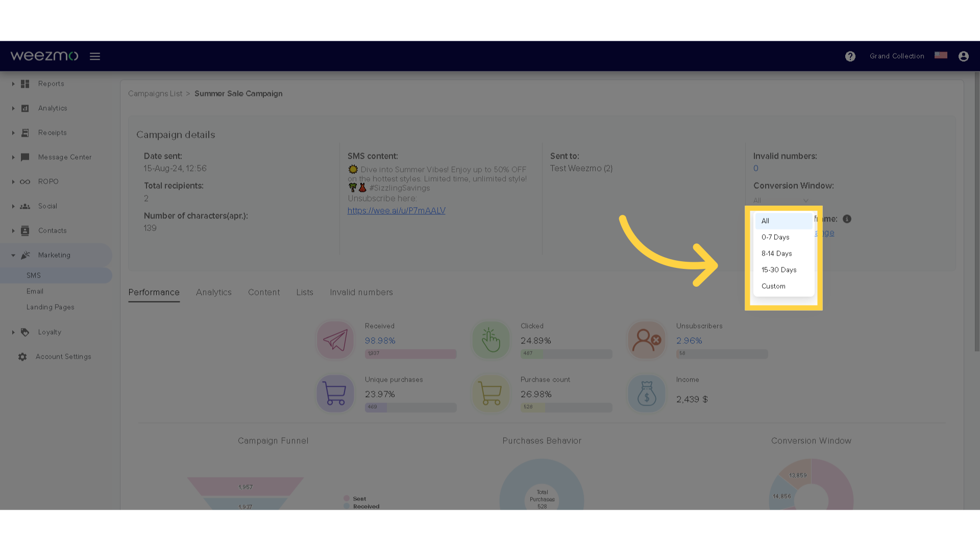This screenshot has width=980, height=551.
Task: Expand the Loyalty sidebar section arrow
Action: (x=13, y=332)
